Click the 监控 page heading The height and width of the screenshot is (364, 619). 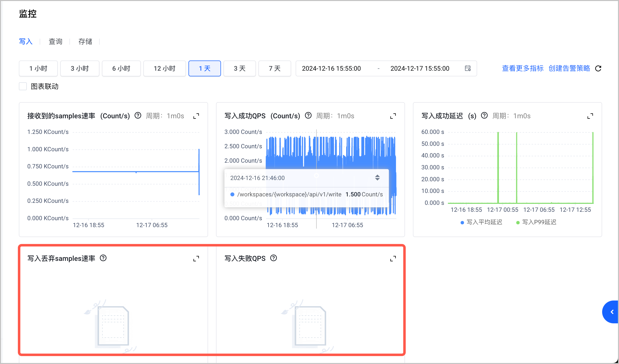coord(28,14)
